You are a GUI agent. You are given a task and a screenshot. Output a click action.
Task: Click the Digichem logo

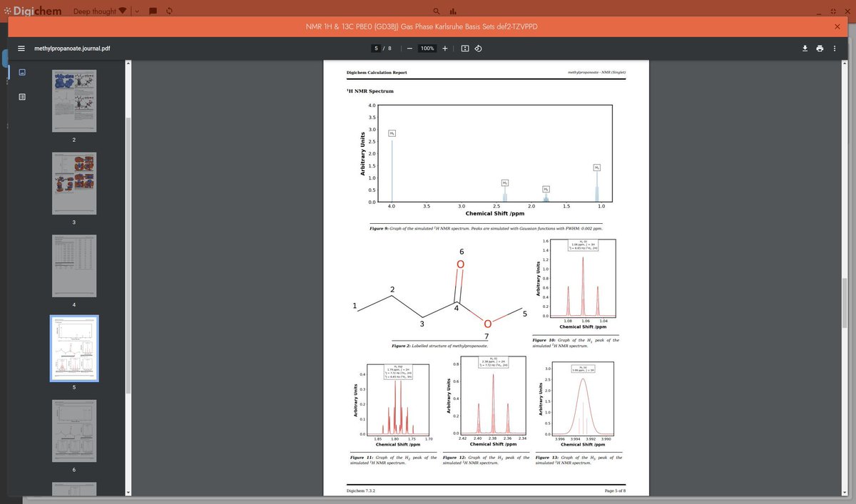click(x=33, y=11)
